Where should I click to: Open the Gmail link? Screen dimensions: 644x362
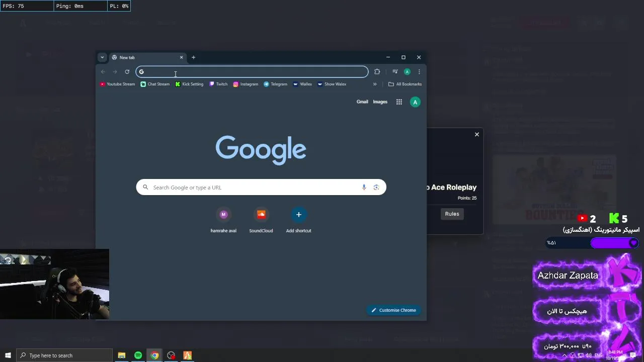(362, 102)
